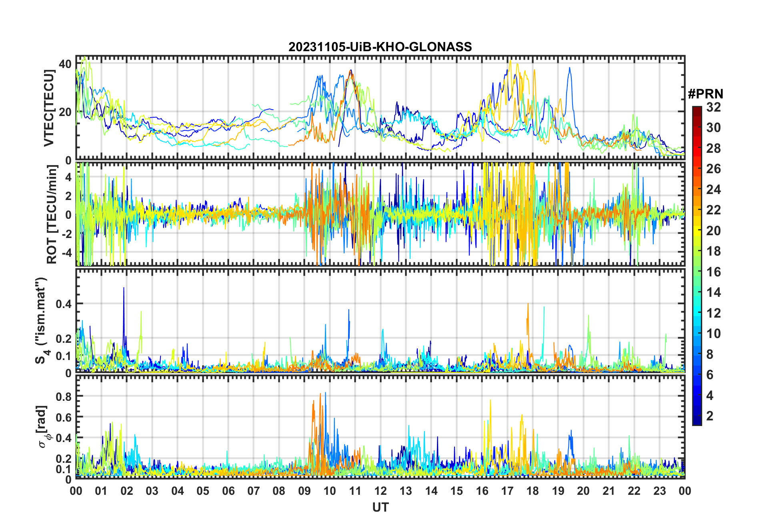The height and width of the screenshot is (532, 761).
Task: Click x-axis hour label 19
Action: tap(558, 491)
